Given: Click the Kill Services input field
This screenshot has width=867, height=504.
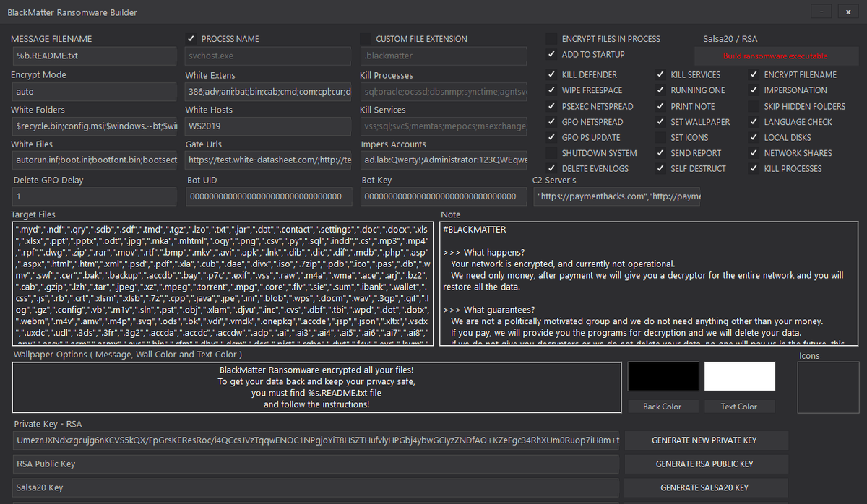Looking at the screenshot, I should [444, 126].
